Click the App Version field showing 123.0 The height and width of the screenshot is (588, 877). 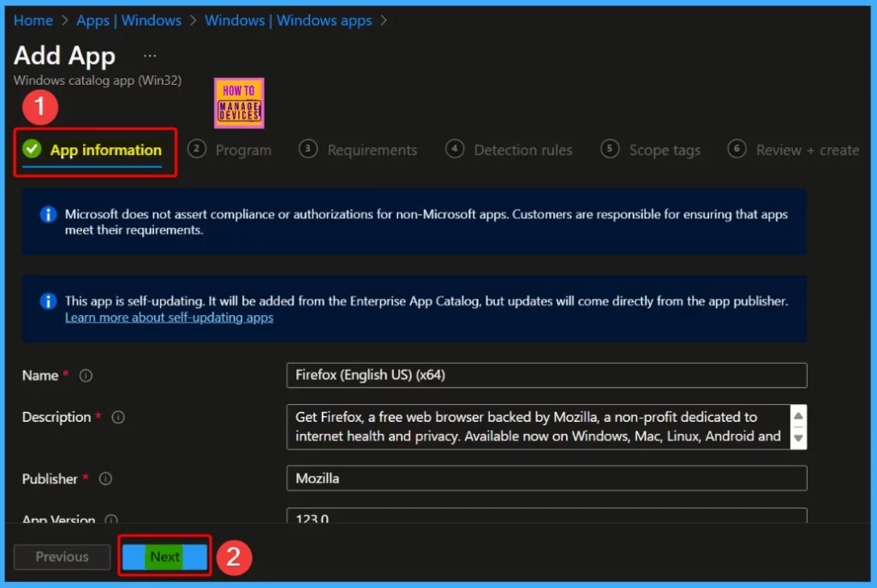(x=546, y=515)
